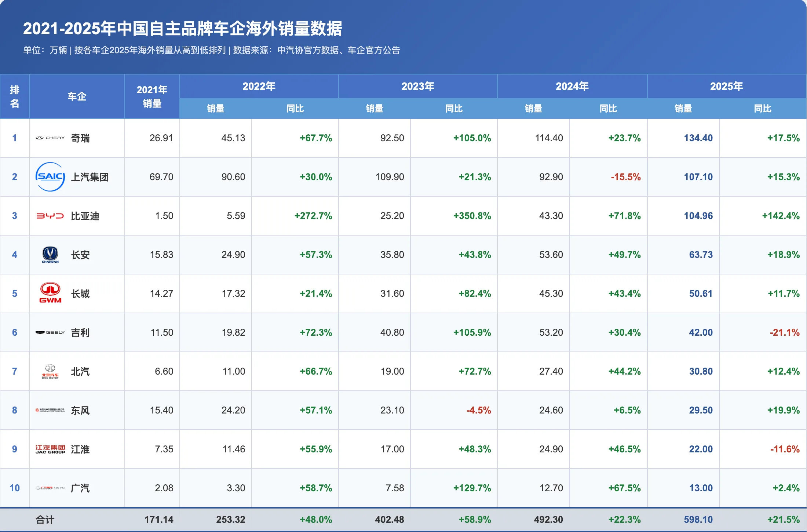The width and height of the screenshot is (807, 532).
Task: Select company name 东风
Action: (80, 411)
